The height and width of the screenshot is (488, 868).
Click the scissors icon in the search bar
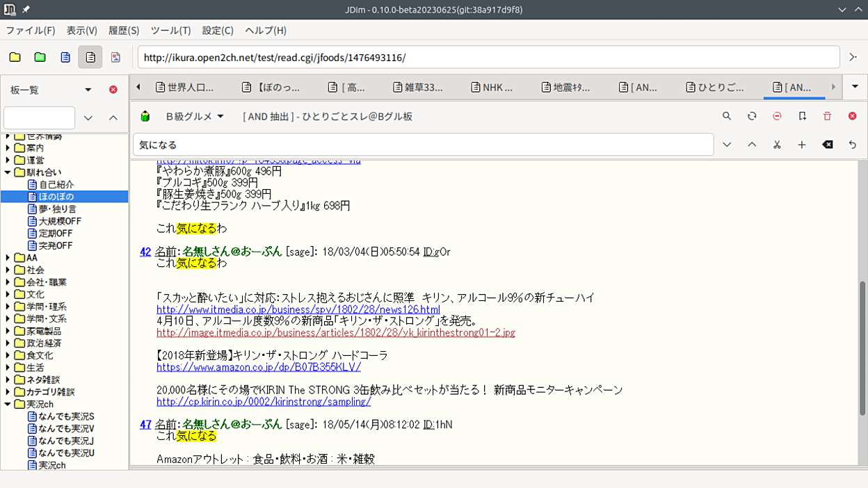coord(777,145)
